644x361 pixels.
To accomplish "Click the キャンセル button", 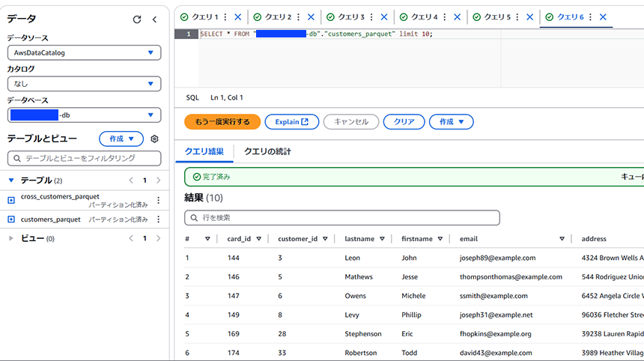I will [x=351, y=121].
